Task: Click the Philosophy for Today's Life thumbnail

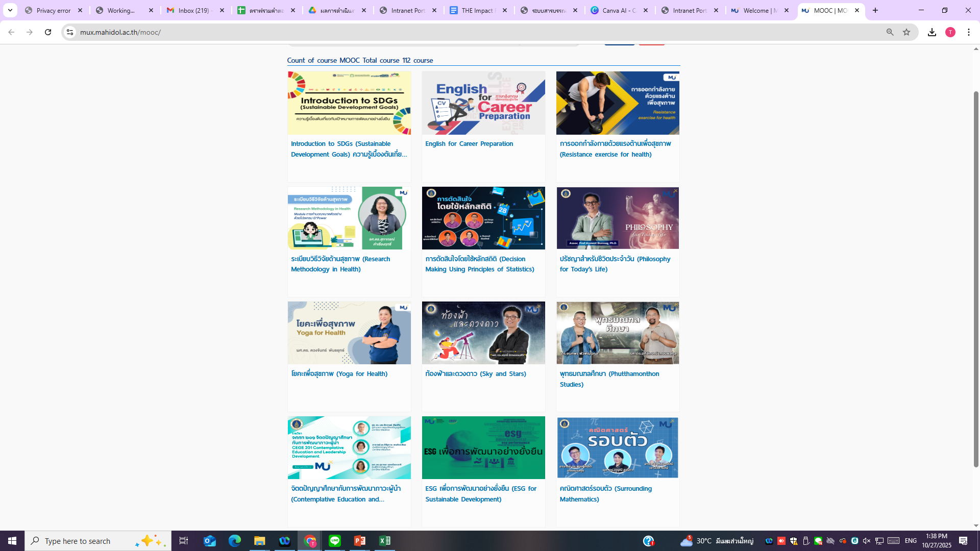Action: click(618, 218)
